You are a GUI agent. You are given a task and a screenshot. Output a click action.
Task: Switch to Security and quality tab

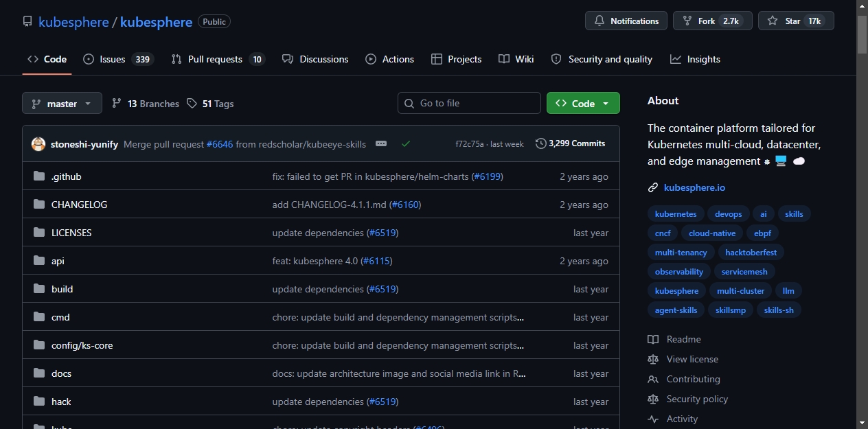602,59
